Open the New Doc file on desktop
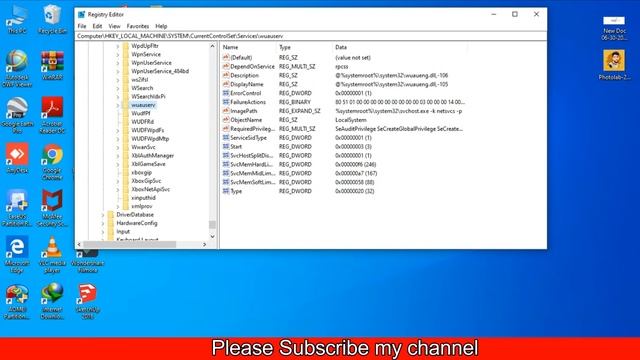 pyautogui.click(x=614, y=28)
